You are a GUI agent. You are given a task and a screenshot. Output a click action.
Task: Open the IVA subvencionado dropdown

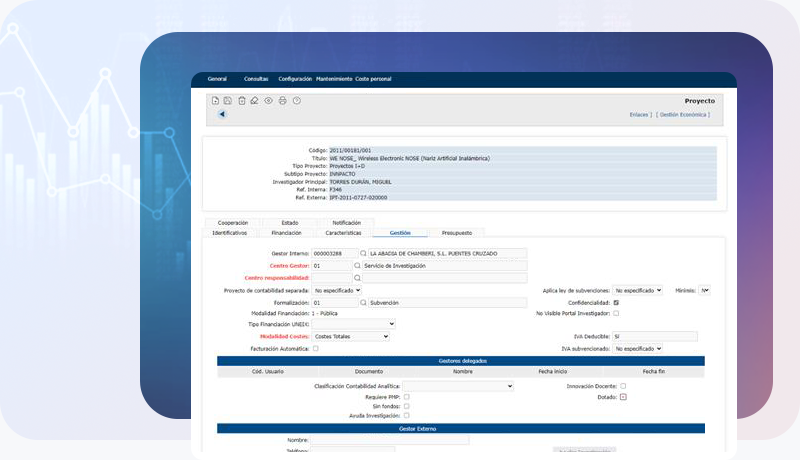[x=638, y=349]
